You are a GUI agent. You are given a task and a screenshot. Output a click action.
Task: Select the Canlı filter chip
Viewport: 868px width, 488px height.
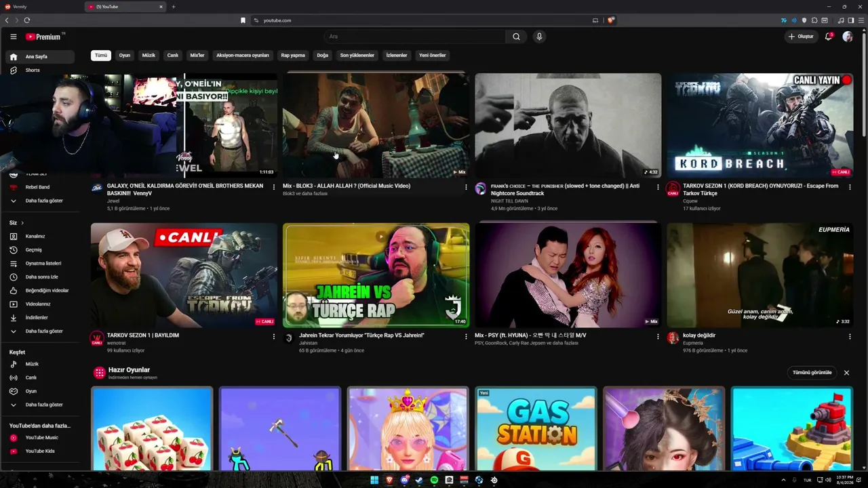click(x=173, y=56)
